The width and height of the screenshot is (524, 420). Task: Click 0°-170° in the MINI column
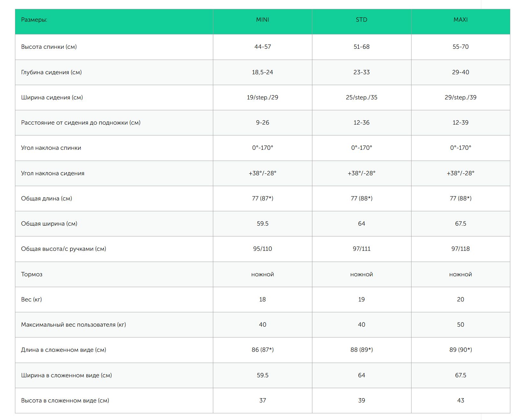pyautogui.click(x=262, y=148)
